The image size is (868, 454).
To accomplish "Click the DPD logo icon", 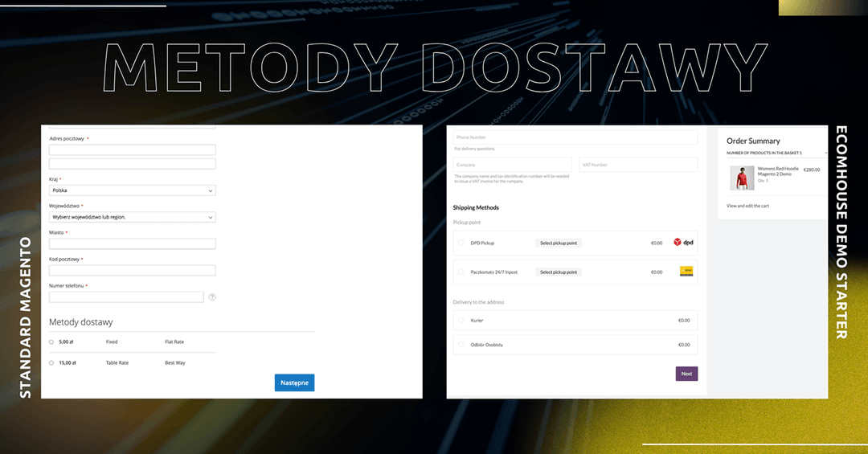I will pos(683,243).
